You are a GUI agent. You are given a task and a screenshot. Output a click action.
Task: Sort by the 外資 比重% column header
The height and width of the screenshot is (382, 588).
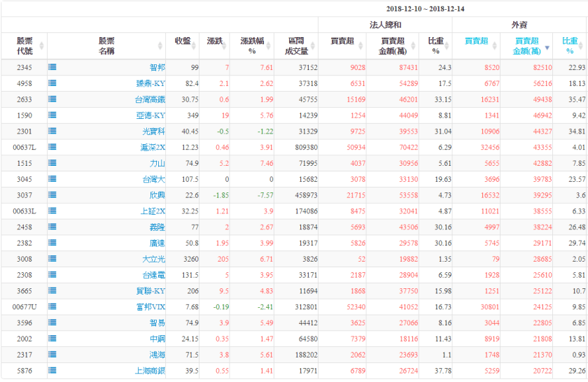click(x=570, y=46)
